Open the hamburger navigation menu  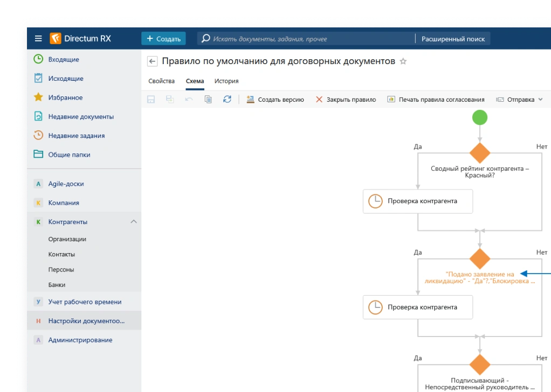click(38, 39)
